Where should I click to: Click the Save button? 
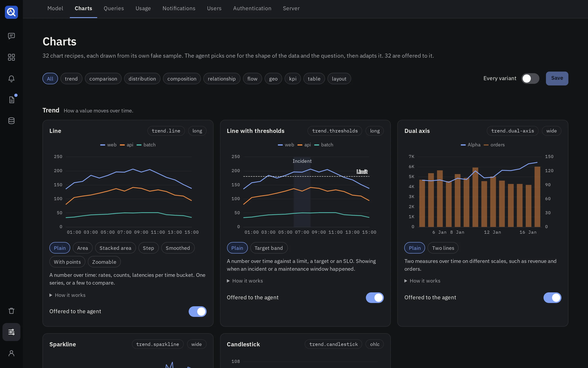coord(557,78)
